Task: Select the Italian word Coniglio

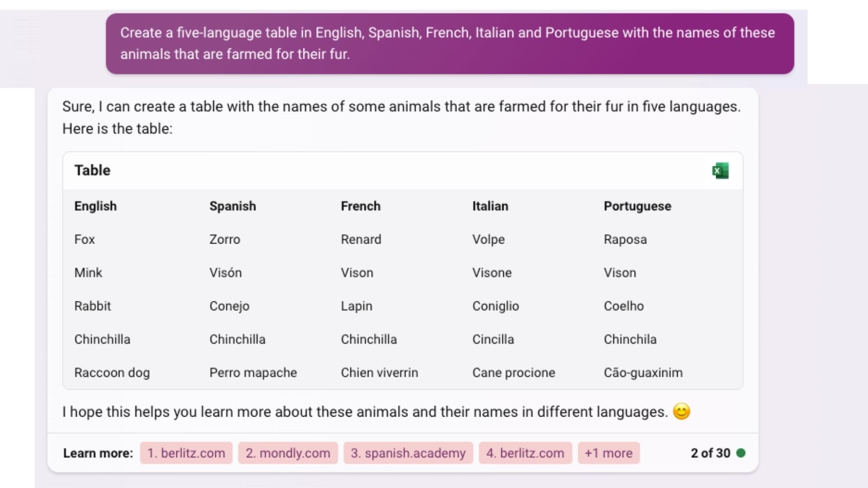Action: (495, 306)
